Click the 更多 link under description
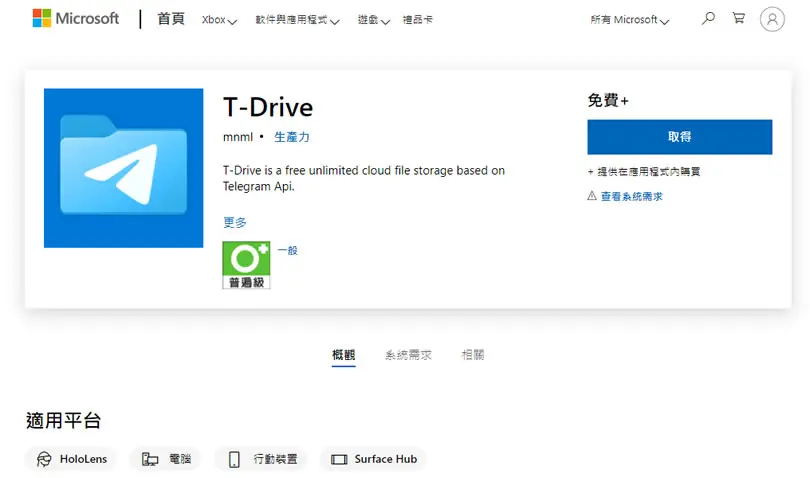The image size is (810, 478). [235, 222]
